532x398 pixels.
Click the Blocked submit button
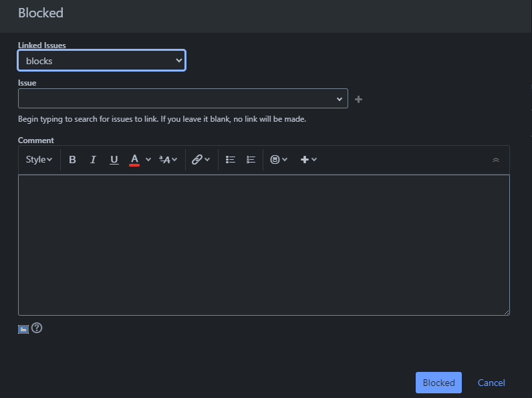(x=438, y=383)
